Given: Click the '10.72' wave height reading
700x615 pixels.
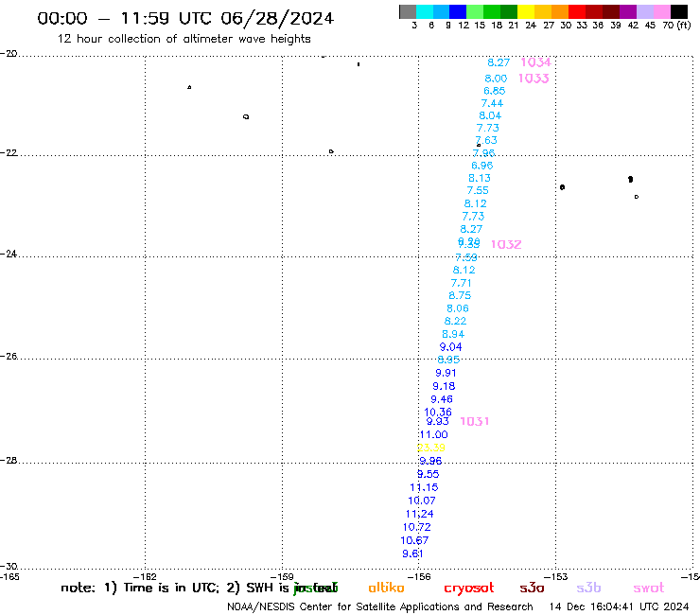Looking at the screenshot, I should click(x=417, y=527).
